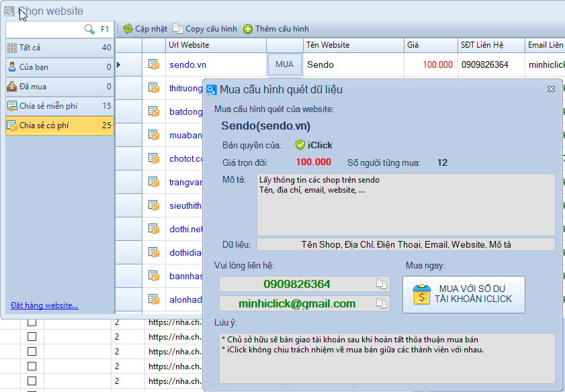Click the Copy cấu hình toolbar button
565x392 pixels.
(x=205, y=29)
